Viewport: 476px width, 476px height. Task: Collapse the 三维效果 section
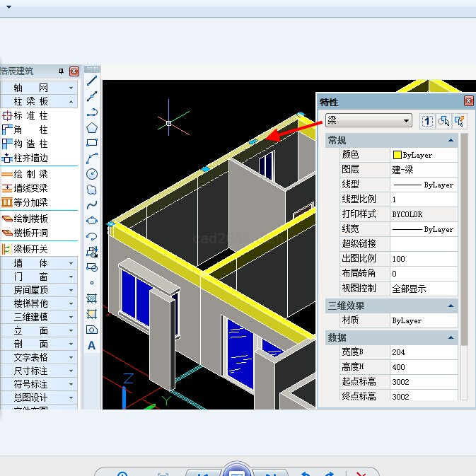[x=451, y=306]
